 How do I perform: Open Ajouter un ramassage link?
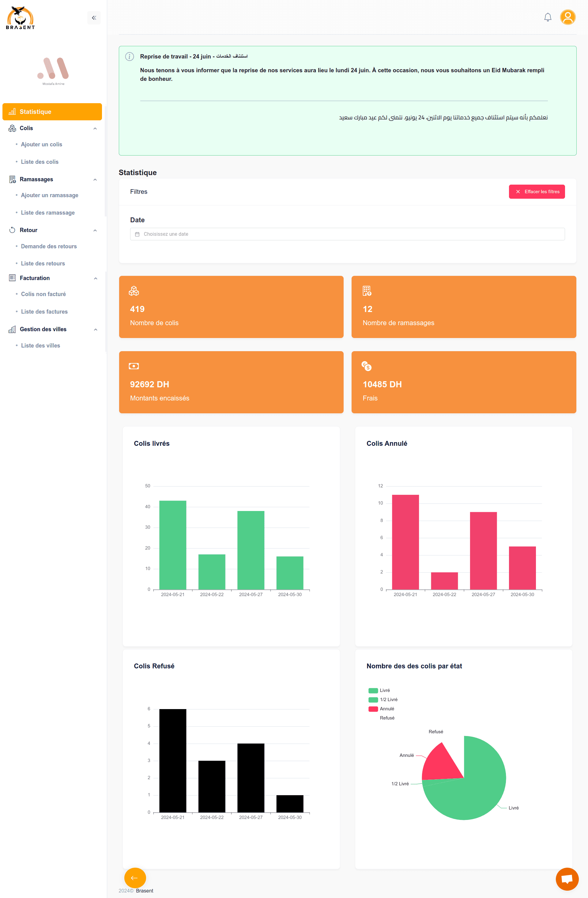tap(49, 195)
